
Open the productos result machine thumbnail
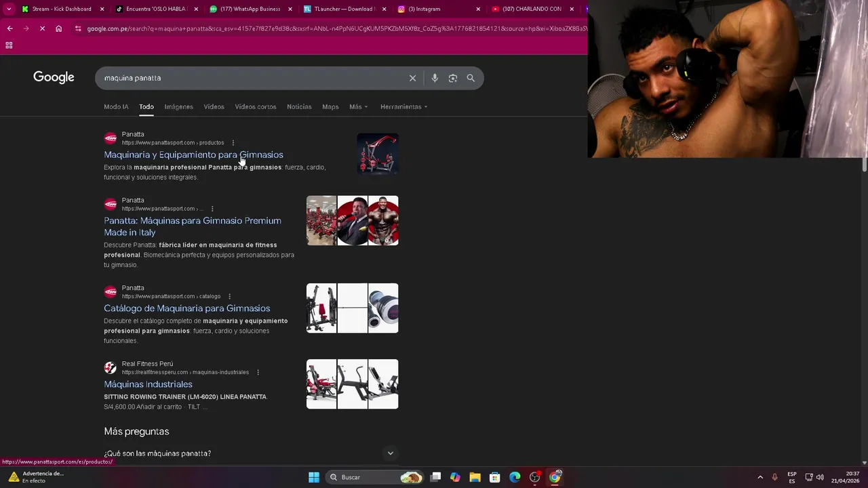[378, 154]
